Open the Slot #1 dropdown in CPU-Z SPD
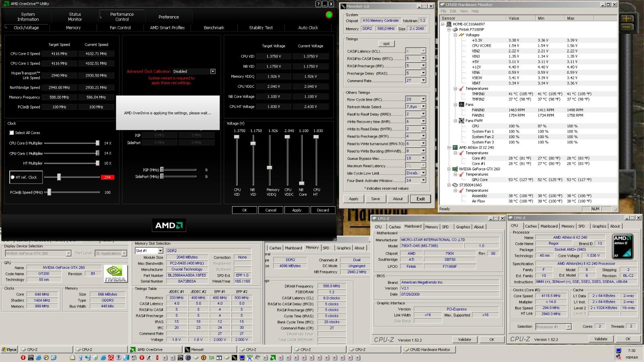 point(161,250)
